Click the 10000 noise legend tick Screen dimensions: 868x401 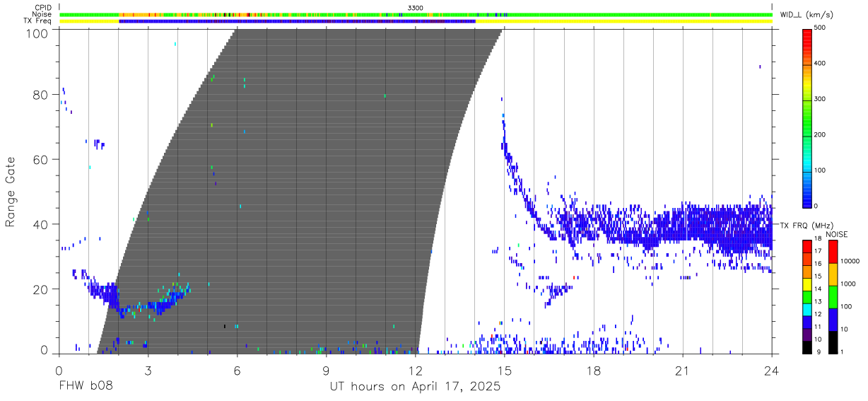point(850,261)
